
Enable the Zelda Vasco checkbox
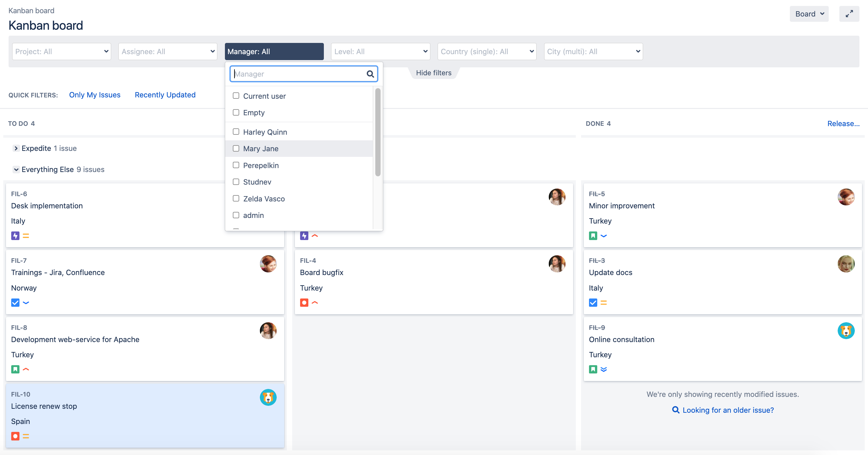pyautogui.click(x=236, y=198)
